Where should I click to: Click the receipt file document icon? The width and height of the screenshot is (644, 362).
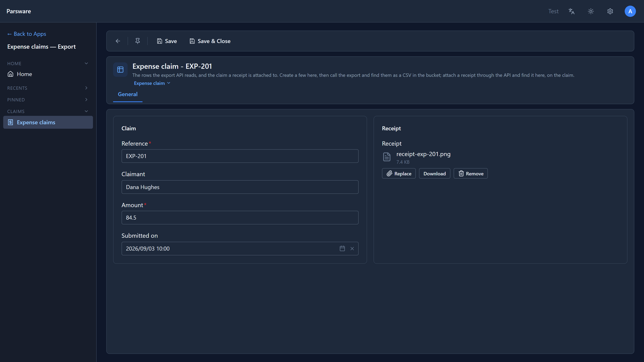click(x=387, y=157)
